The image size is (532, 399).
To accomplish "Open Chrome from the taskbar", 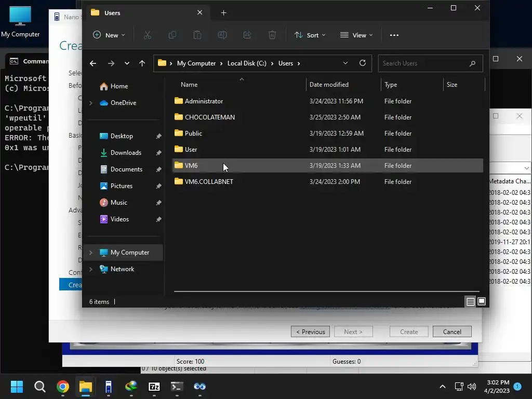I will pyautogui.click(x=63, y=387).
